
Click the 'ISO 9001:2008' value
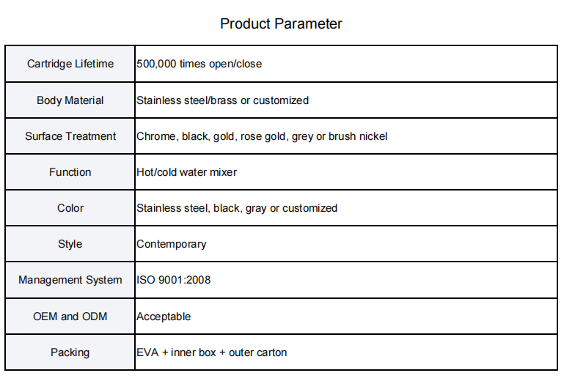174,280
